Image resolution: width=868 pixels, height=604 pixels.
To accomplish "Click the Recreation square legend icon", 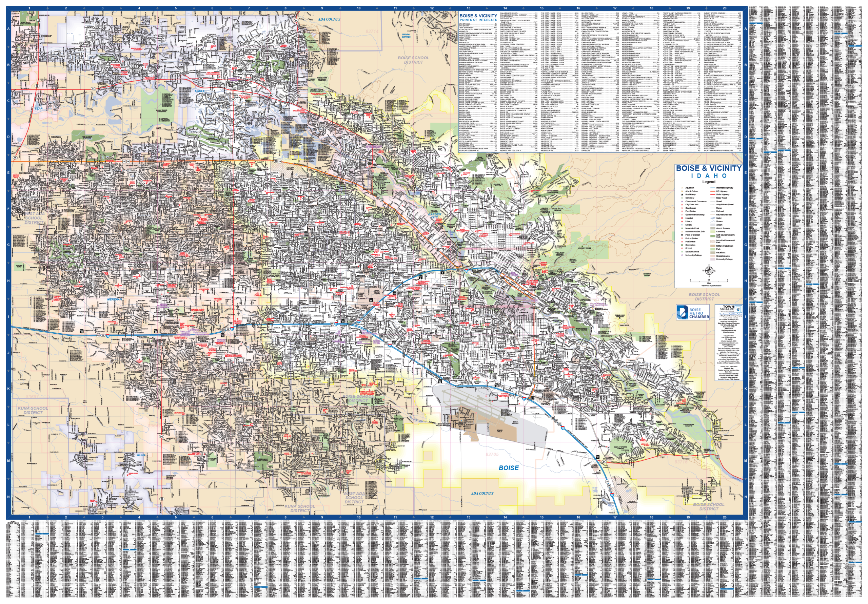I will [682, 245].
